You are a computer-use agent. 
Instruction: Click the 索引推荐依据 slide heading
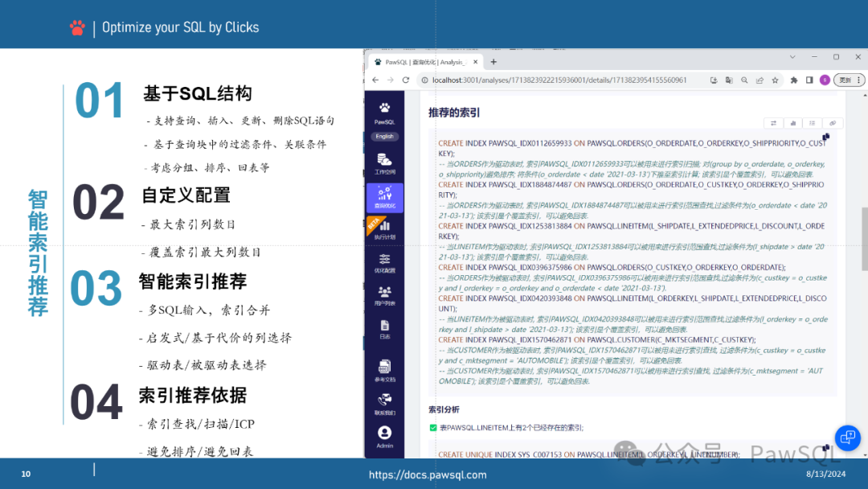[x=192, y=396]
